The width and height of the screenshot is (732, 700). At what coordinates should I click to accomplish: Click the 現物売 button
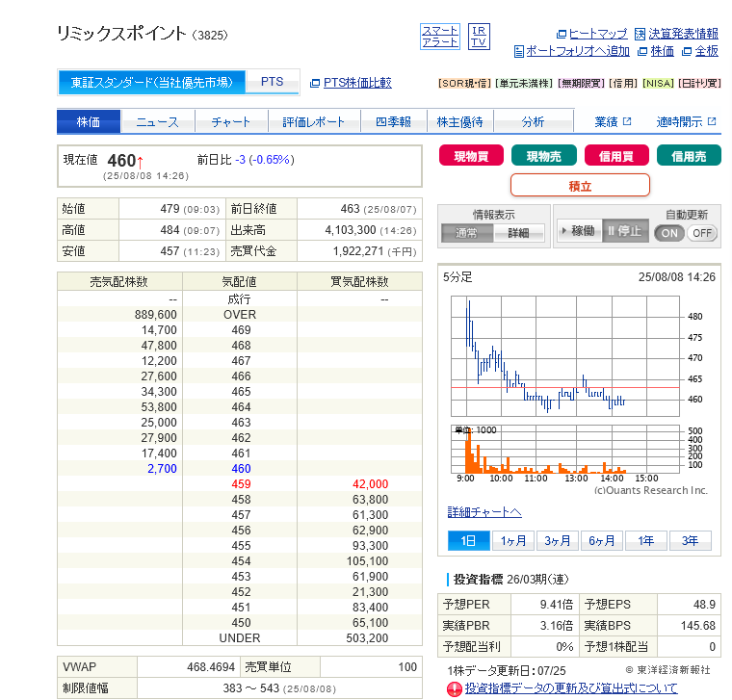click(544, 155)
